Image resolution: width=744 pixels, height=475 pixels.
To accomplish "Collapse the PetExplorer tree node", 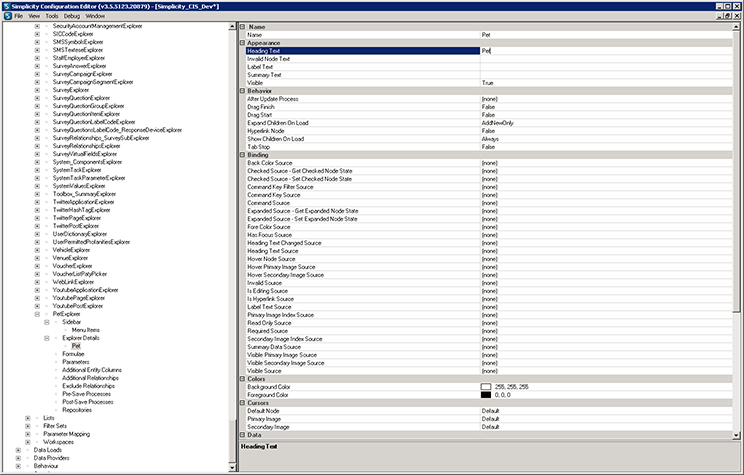I will (x=38, y=314).
